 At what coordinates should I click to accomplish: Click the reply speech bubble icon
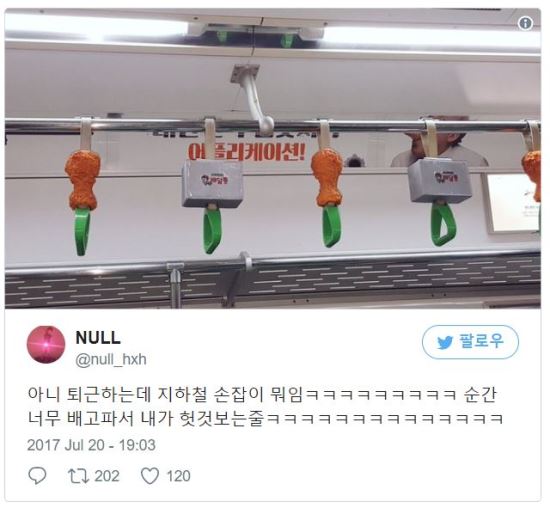coord(37,476)
